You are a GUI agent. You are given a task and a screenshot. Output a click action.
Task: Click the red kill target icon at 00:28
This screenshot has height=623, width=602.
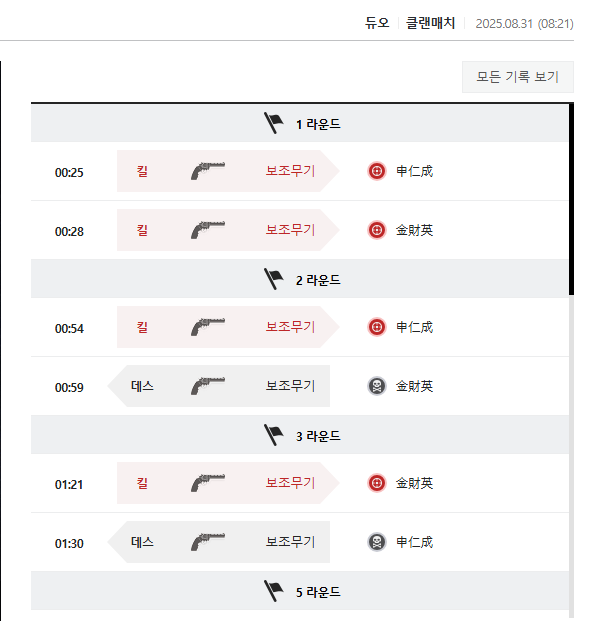[377, 230]
